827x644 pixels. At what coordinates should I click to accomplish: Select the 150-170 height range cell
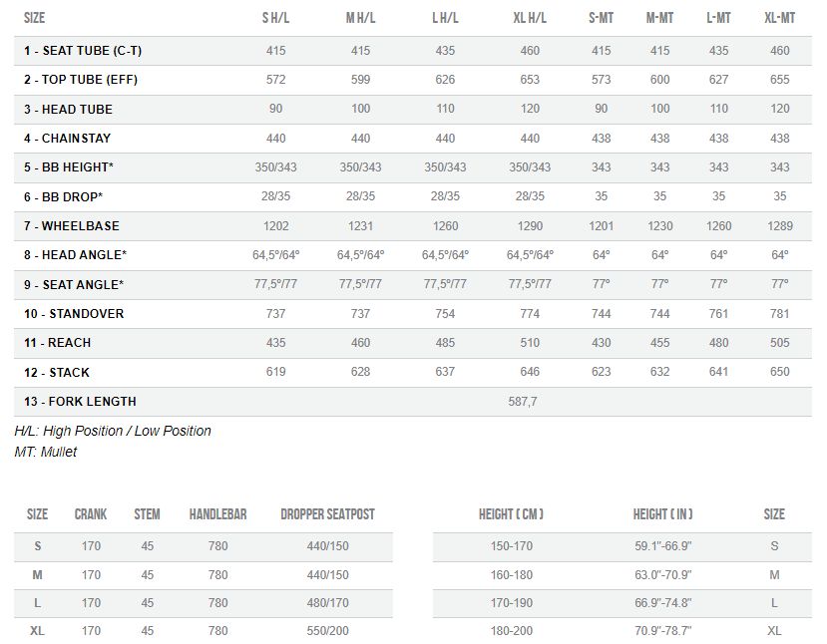(511, 546)
